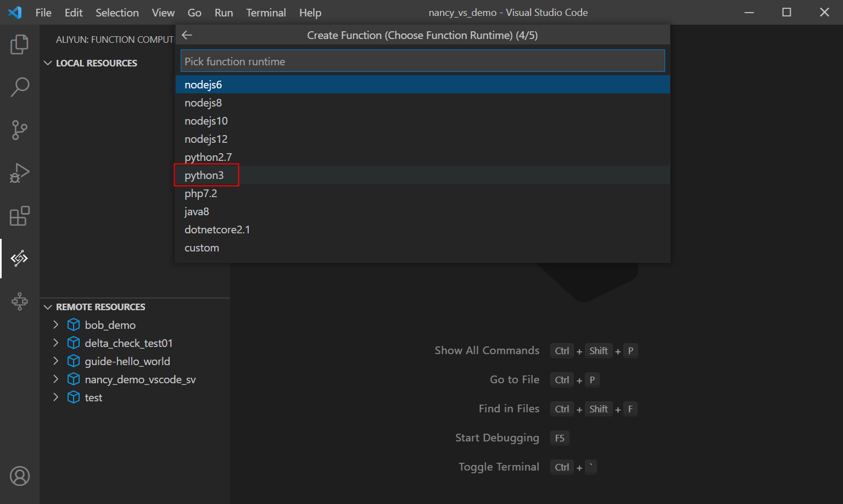Maximize the VS Code window
This screenshot has width=843, height=504.
click(x=786, y=12)
